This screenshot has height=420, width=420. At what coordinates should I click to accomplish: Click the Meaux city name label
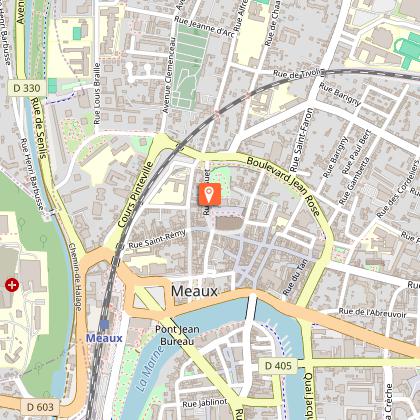[194, 291]
